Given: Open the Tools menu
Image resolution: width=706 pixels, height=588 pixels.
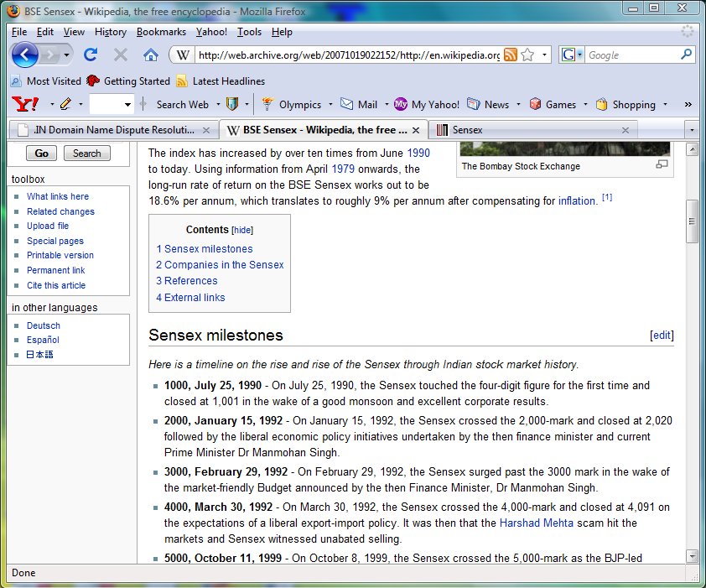Looking at the screenshot, I should click(249, 32).
